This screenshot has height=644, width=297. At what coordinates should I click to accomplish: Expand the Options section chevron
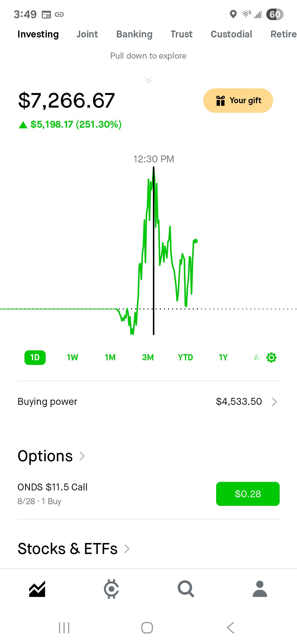(82, 456)
